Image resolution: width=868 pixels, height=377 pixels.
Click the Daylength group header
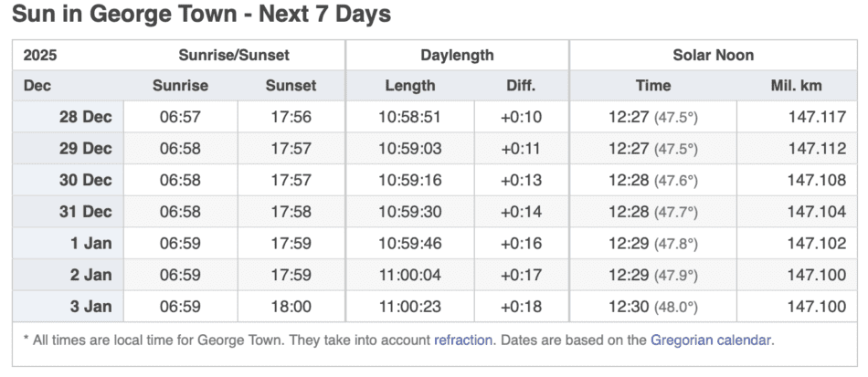[x=457, y=55]
